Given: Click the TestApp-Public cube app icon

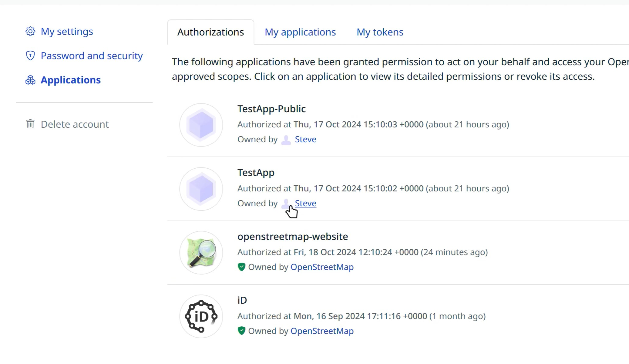Looking at the screenshot, I should 201,125.
